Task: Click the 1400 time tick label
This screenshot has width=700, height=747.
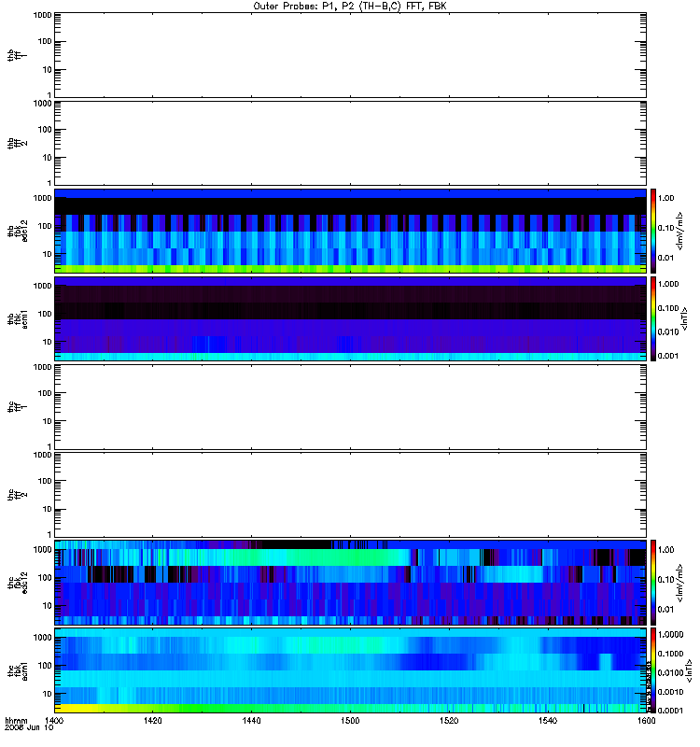Action: (x=54, y=721)
